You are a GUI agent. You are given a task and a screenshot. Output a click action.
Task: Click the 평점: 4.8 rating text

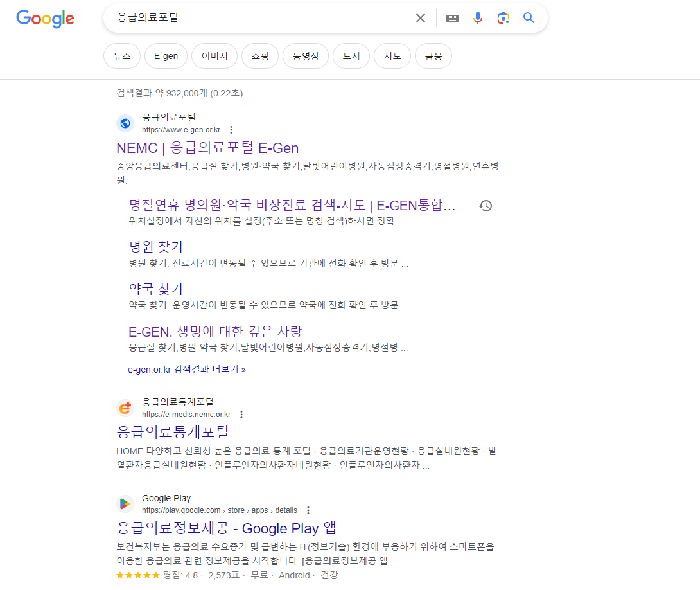point(180,575)
